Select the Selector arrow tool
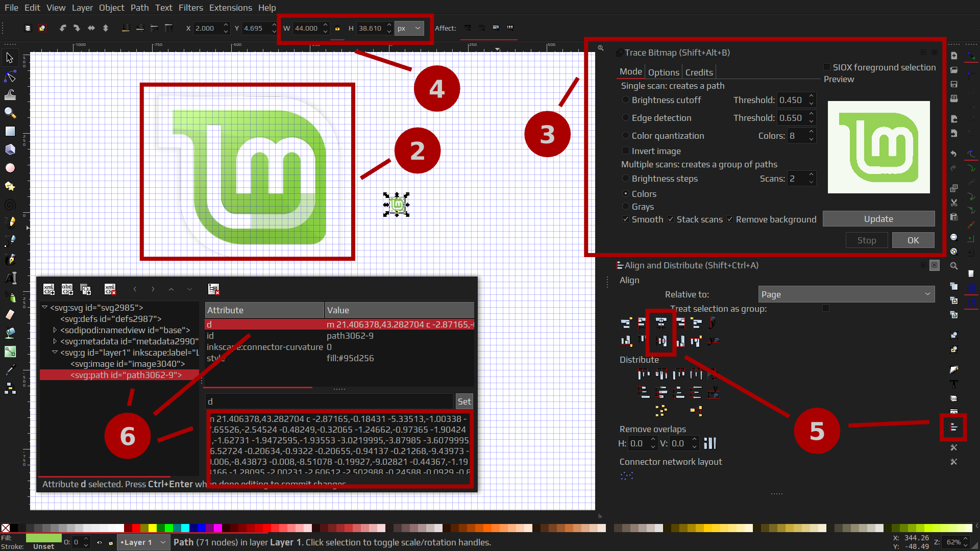 click(x=10, y=58)
